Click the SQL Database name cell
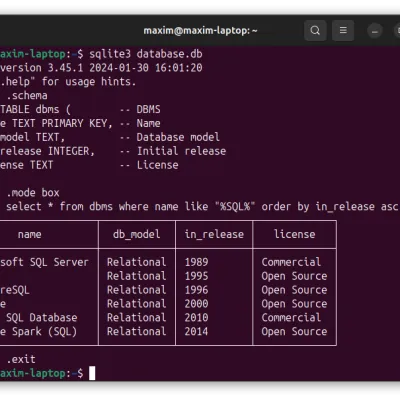The image size is (400, 400). pos(42,318)
